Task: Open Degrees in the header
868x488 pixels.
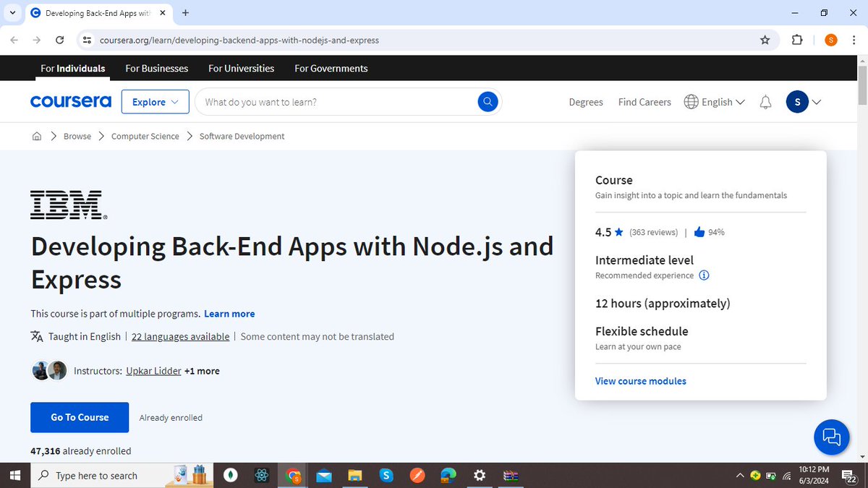Action: tap(586, 102)
